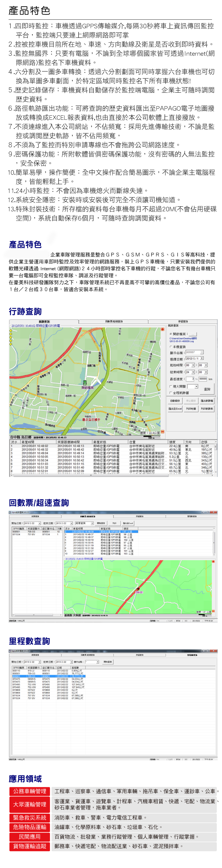The height and width of the screenshot is (868, 222).
Task: Click 開始查詢 in the 里程數查詢 window
Action: point(108,662)
